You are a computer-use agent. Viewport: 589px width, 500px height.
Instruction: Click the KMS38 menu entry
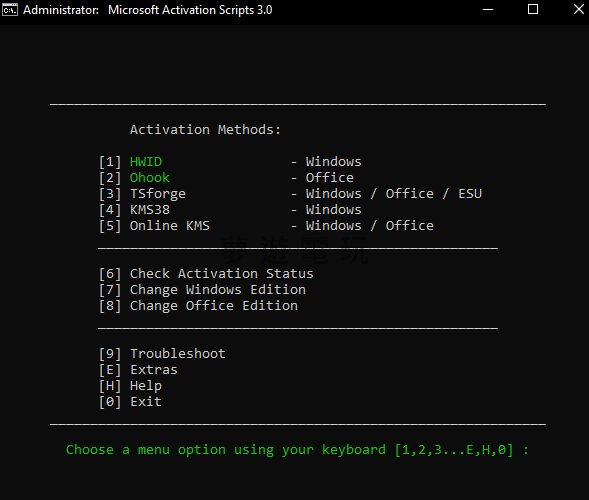tap(150, 210)
